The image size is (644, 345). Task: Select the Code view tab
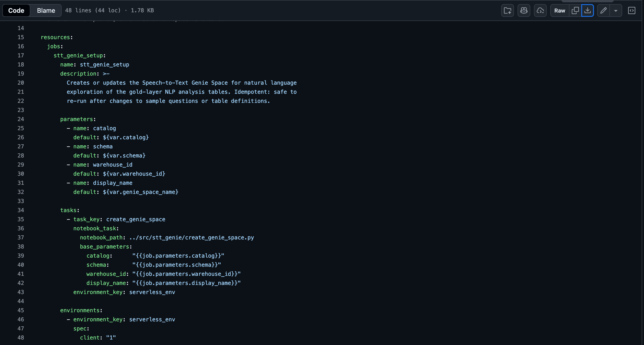pyautogui.click(x=16, y=10)
